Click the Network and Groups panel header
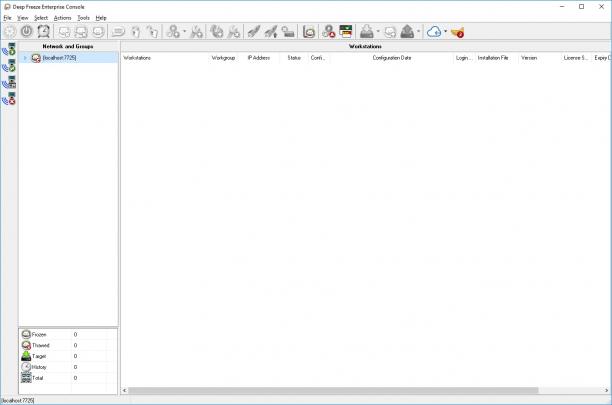The image size is (612, 405). 68,46
